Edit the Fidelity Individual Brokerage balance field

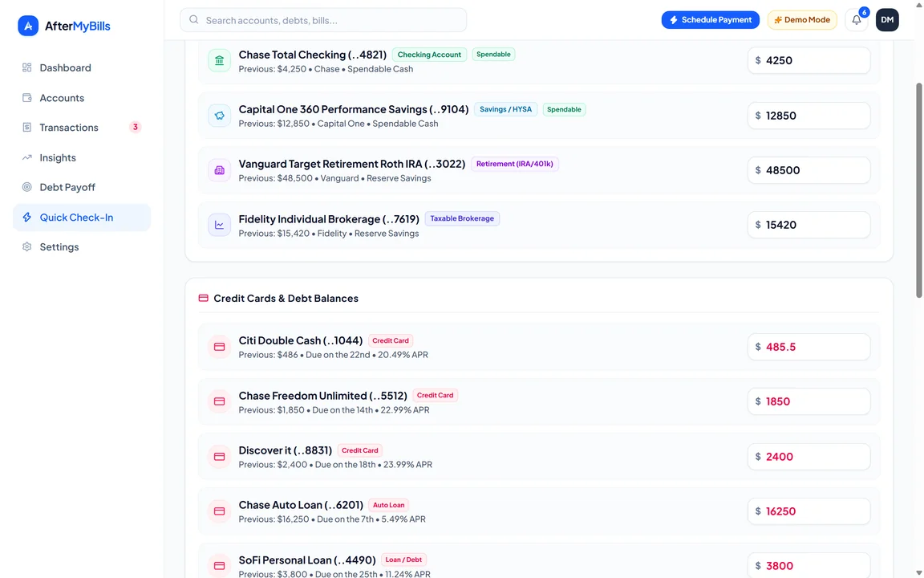[x=809, y=225]
